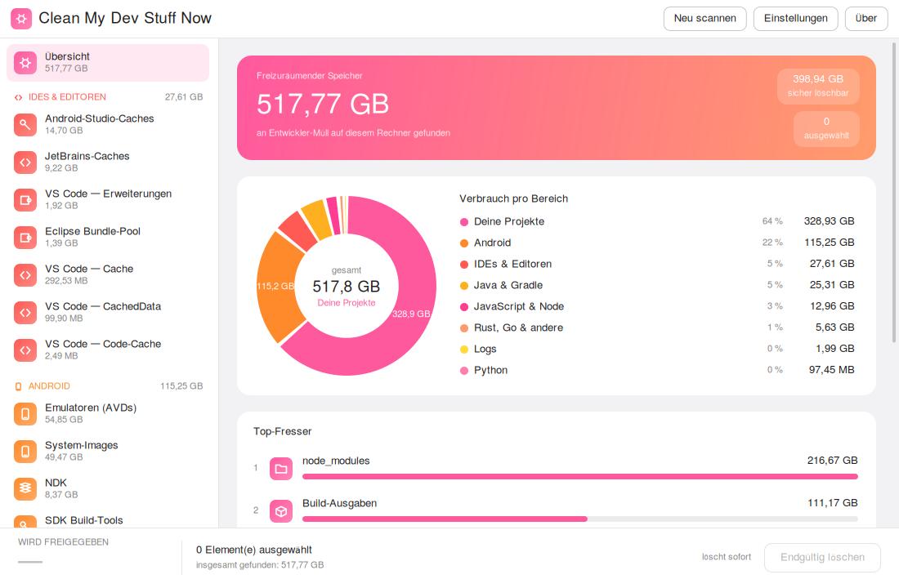Click the 517,8 GB donut center total
The height and width of the screenshot is (588, 899).
point(347,287)
